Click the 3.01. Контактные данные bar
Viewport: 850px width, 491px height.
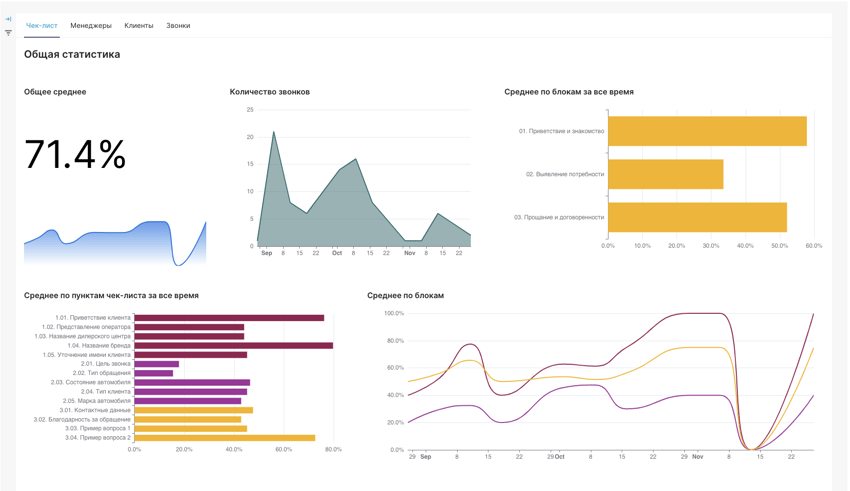click(x=193, y=410)
